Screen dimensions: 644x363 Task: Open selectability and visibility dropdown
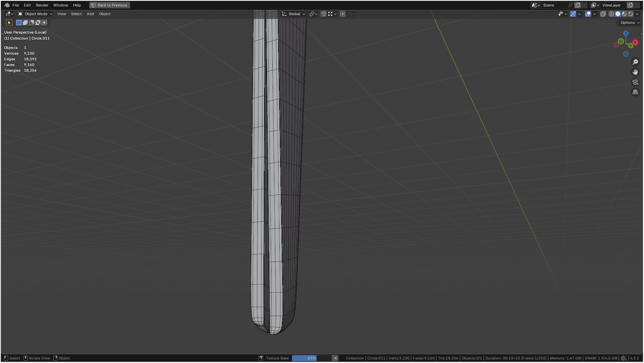tap(562, 14)
